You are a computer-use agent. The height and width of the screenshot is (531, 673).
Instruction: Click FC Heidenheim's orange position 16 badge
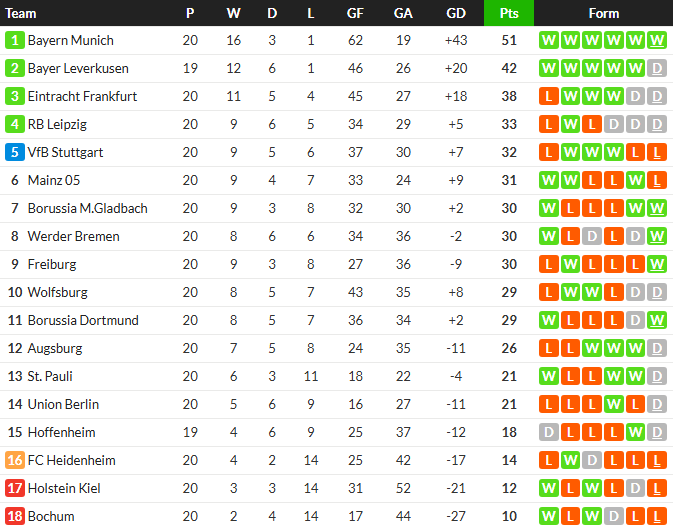click(14, 461)
